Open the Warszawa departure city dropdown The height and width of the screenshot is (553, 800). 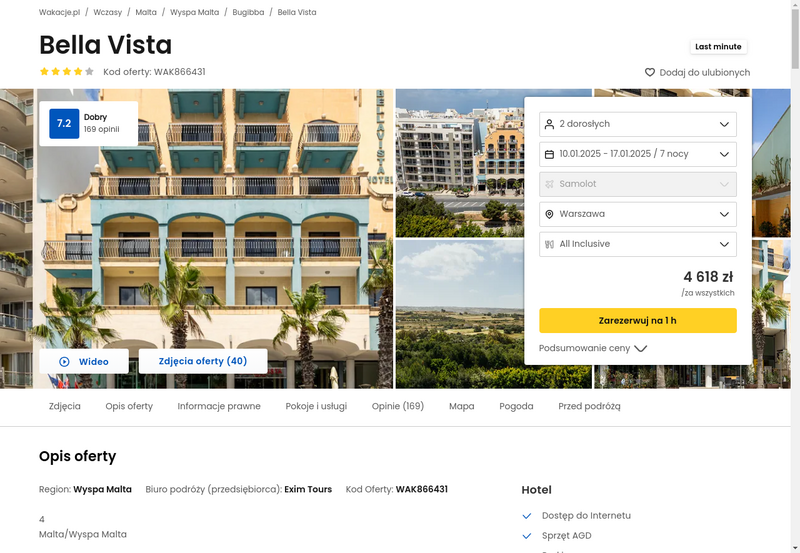point(638,214)
